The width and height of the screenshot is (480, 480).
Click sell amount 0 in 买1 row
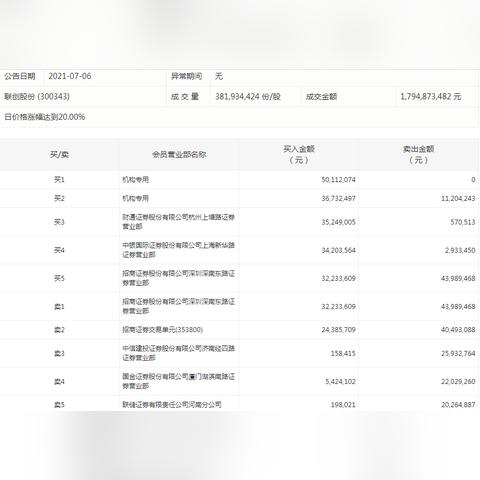click(x=473, y=180)
